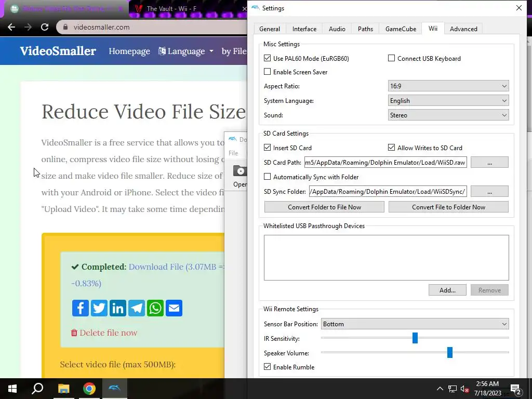532x399 pixels.
Task: Switch to the Advanced tab
Action: (x=463, y=29)
